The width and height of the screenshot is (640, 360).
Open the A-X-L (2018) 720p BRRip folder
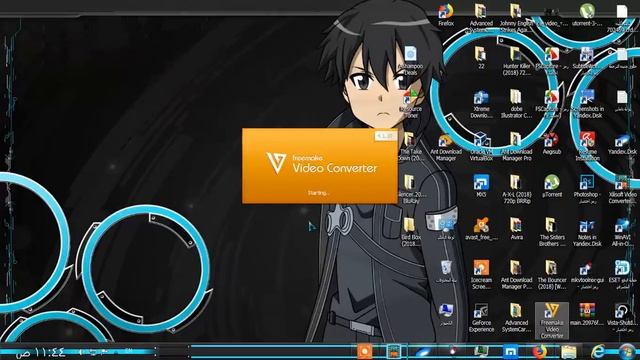pos(516,189)
